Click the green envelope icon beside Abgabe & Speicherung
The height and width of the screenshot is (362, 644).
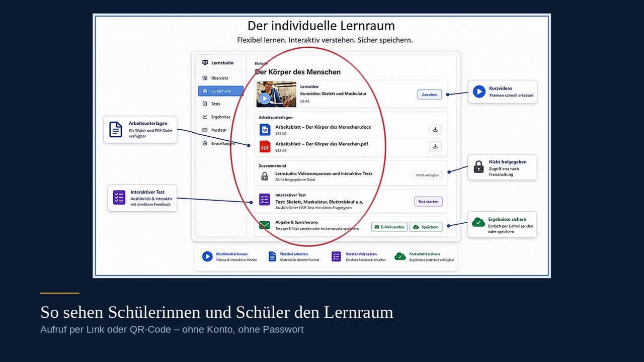click(265, 225)
